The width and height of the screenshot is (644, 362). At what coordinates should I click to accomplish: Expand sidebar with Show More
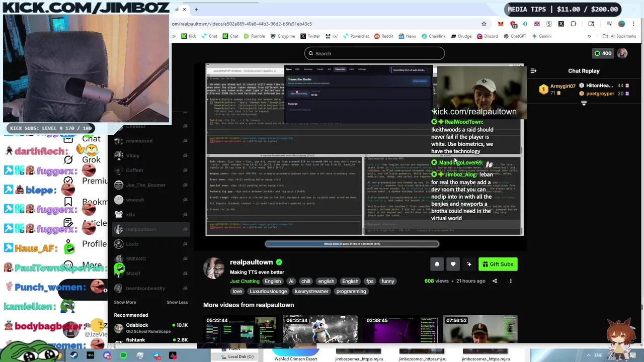[125, 302]
